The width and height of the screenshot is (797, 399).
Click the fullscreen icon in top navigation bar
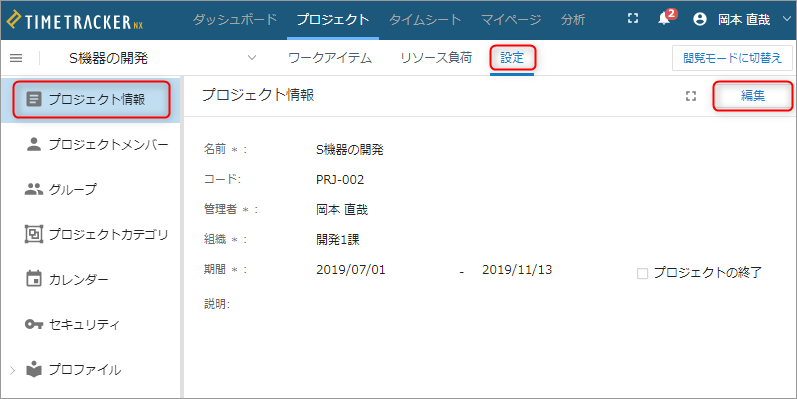(632, 19)
